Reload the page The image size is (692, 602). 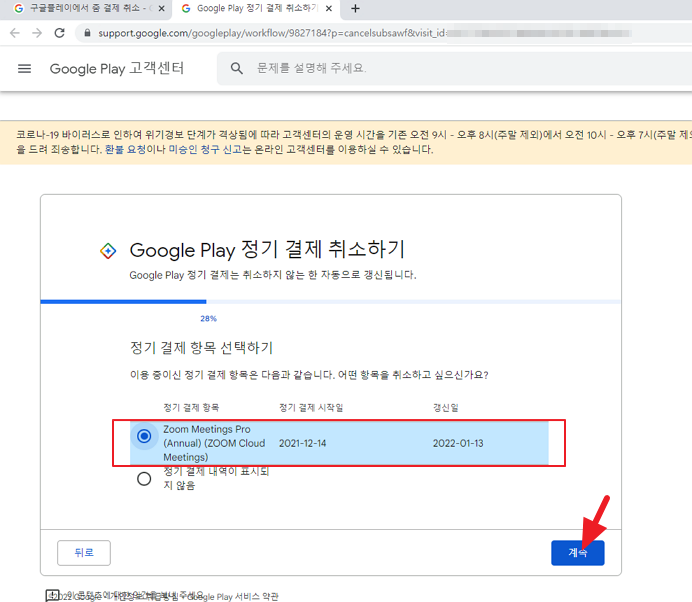(x=60, y=33)
